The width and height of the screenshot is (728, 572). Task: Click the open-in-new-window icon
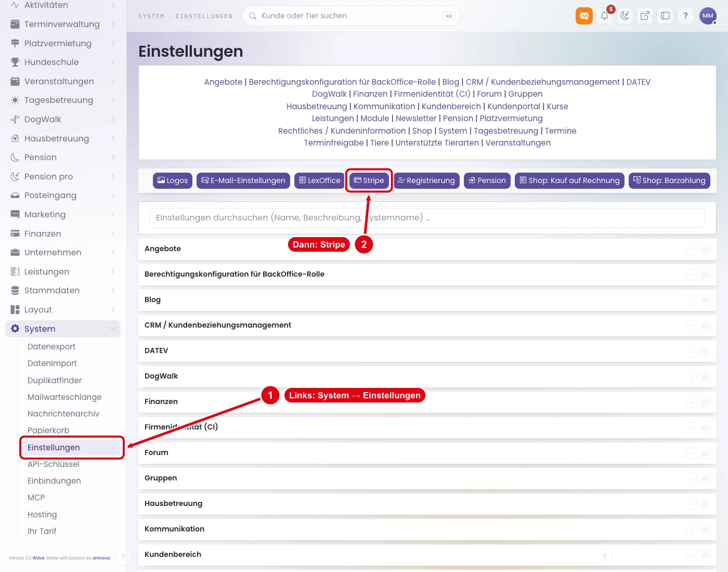click(645, 16)
